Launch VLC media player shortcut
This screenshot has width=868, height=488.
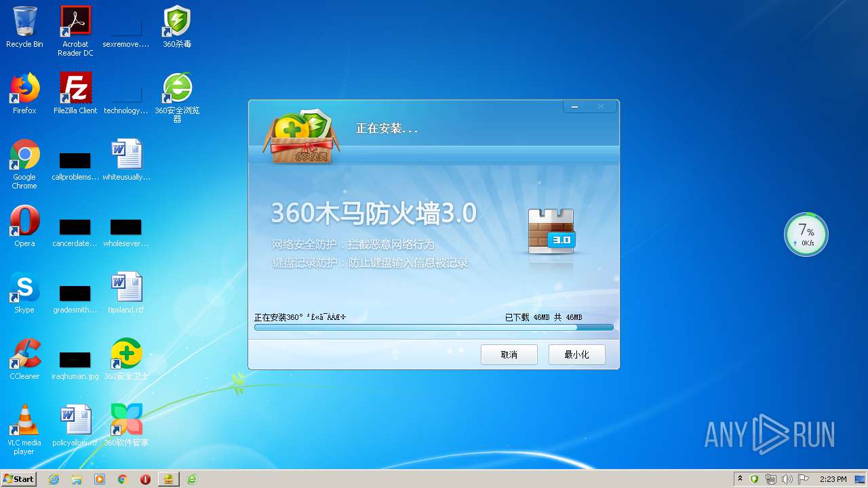tap(24, 430)
